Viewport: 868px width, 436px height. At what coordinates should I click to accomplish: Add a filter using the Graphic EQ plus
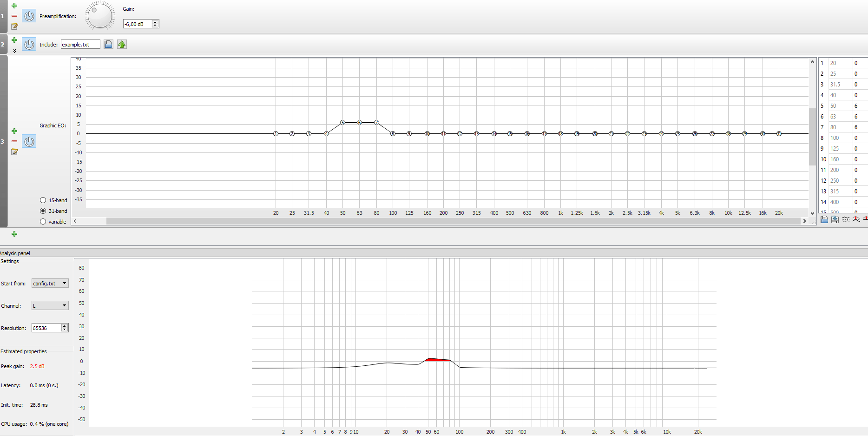[14, 131]
